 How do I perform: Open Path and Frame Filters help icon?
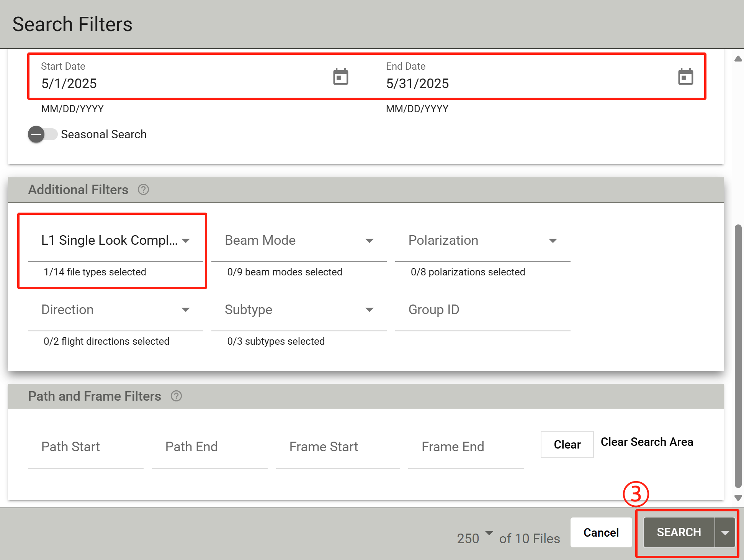[x=176, y=396]
